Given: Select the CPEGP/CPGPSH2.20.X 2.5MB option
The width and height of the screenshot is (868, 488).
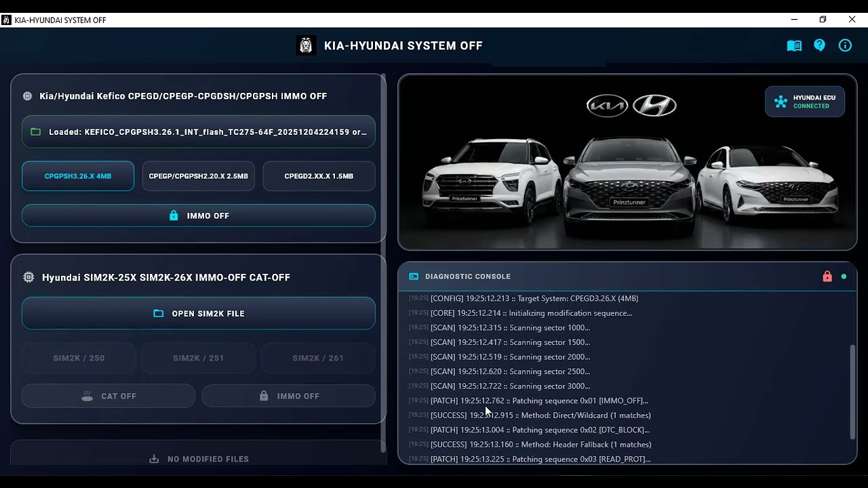Looking at the screenshot, I should click(199, 176).
